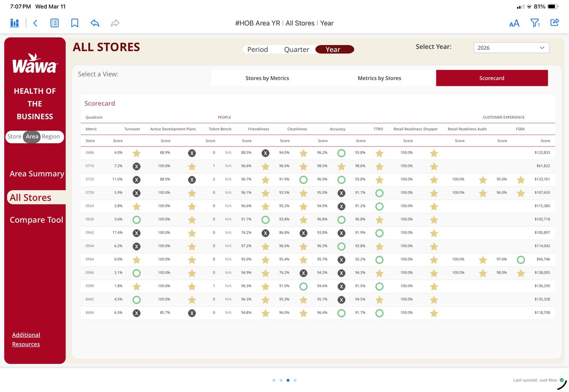Open the library icon in top toolbar

coord(15,23)
